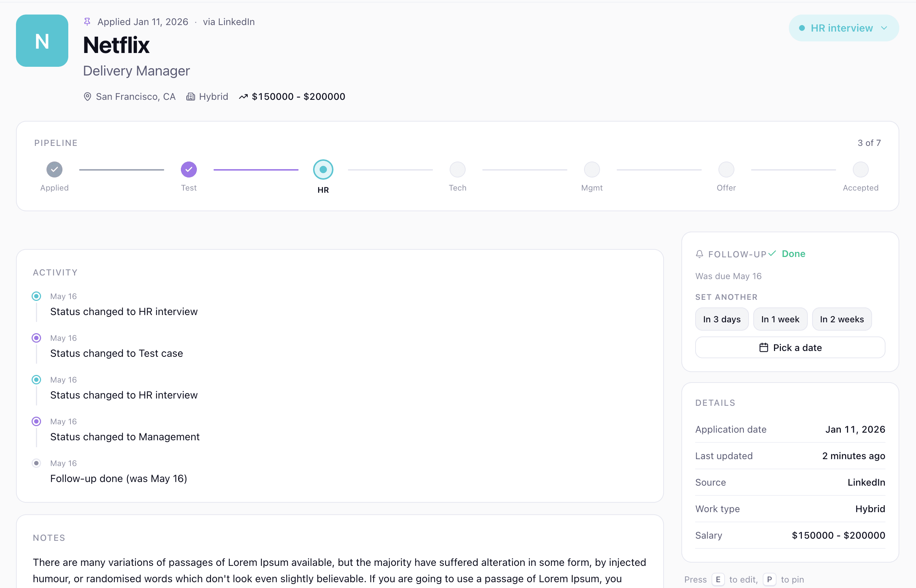Click Status changed to Test case entry
The height and width of the screenshot is (588, 916).
(117, 353)
